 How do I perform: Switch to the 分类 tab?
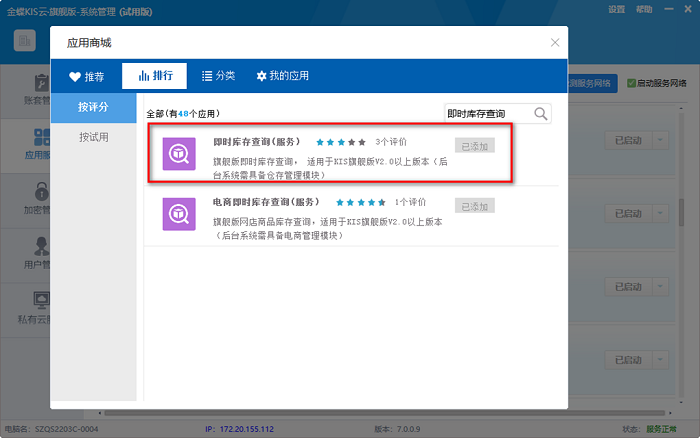tap(218, 76)
